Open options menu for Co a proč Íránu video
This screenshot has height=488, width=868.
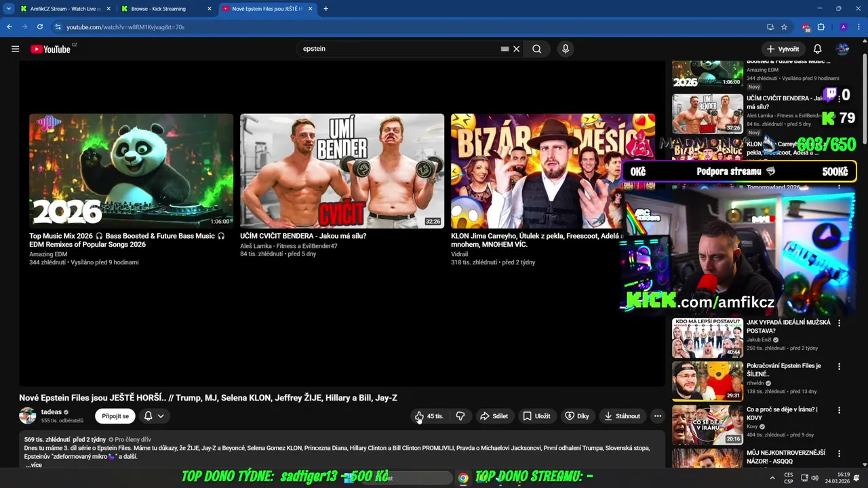click(839, 410)
